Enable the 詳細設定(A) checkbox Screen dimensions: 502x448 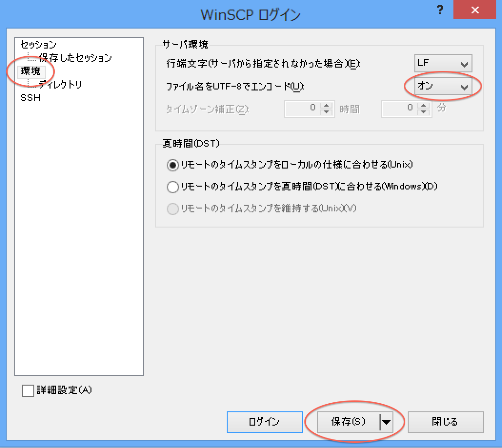(28, 390)
